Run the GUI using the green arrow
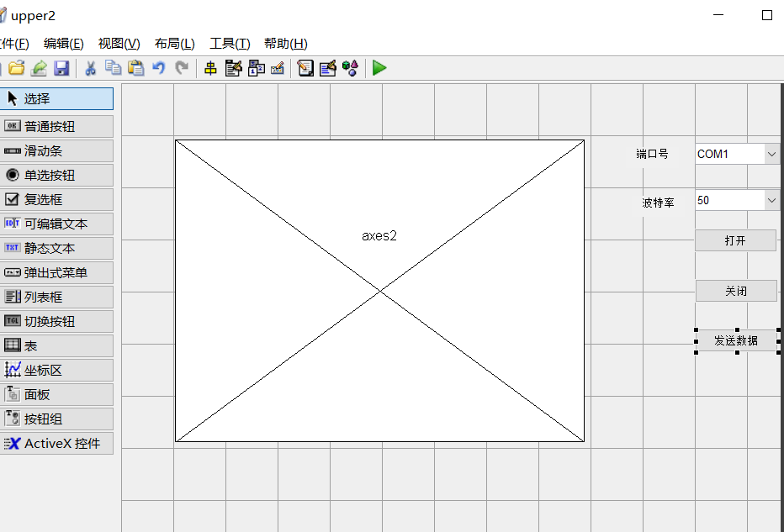The width and height of the screenshot is (784, 532). click(x=379, y=68)
